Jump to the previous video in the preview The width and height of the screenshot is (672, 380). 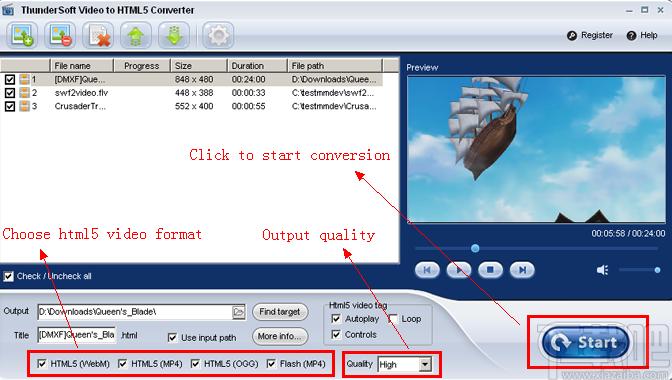point(427,270)
